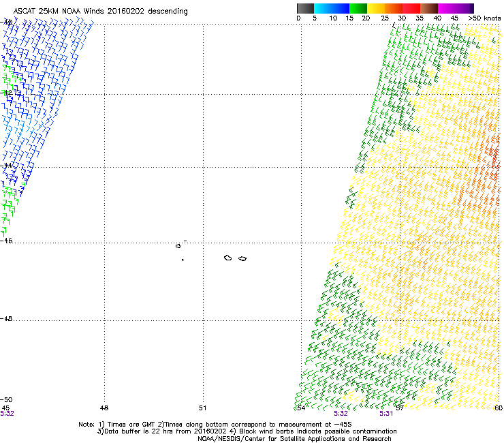Click the '54' longitude axis label
Screen dimensions: 504x443
tap(301, 408)
